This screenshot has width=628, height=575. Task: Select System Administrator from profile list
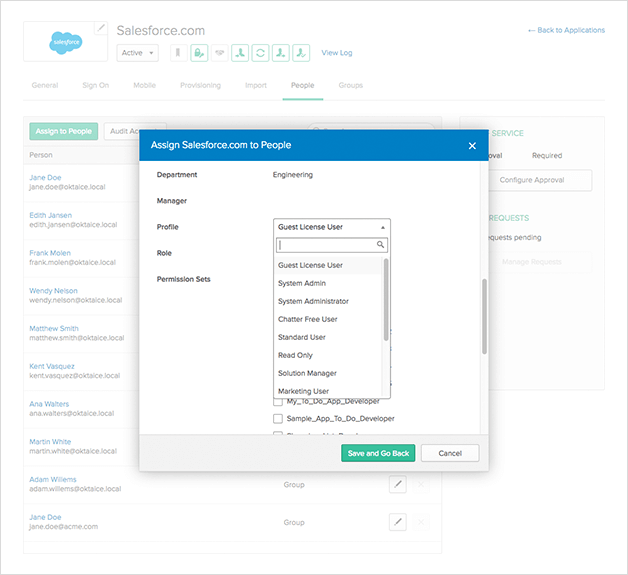pos(313,301)
